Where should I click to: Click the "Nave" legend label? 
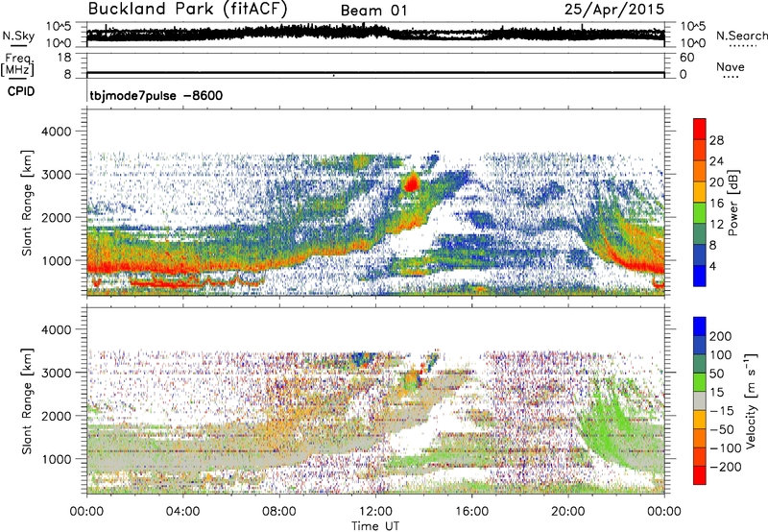coord(730,66)
